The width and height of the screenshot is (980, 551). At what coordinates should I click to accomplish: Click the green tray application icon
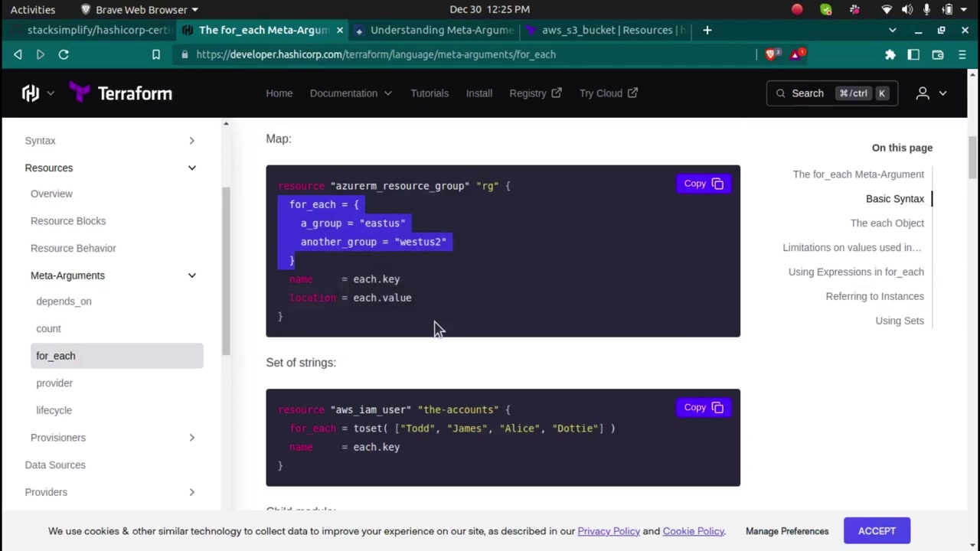point(825,9)
